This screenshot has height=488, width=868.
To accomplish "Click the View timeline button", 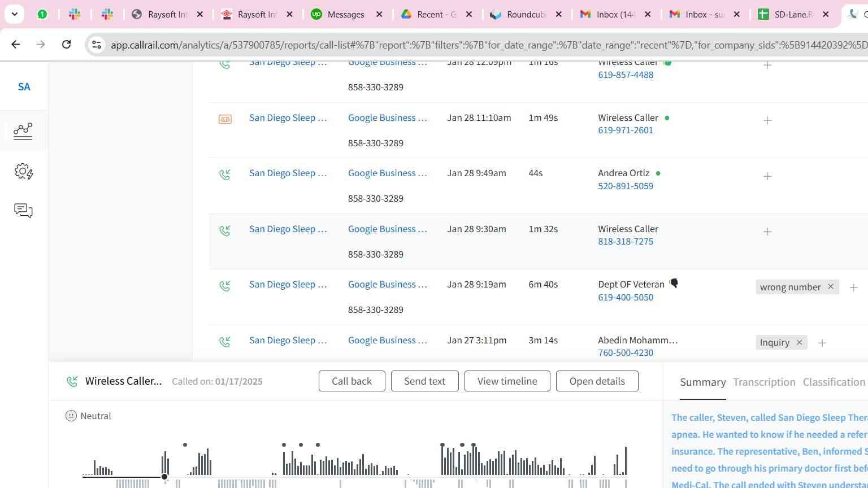I will point(507,381).
